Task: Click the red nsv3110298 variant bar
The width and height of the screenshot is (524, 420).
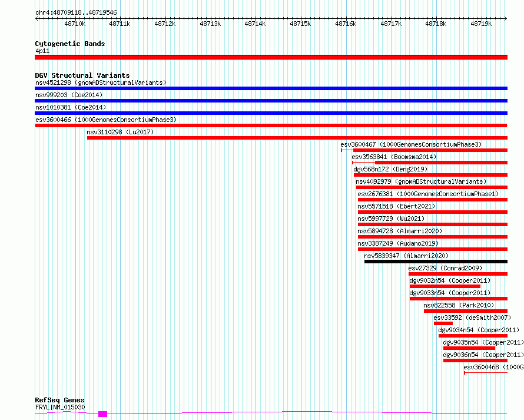Action: (297, 138)
